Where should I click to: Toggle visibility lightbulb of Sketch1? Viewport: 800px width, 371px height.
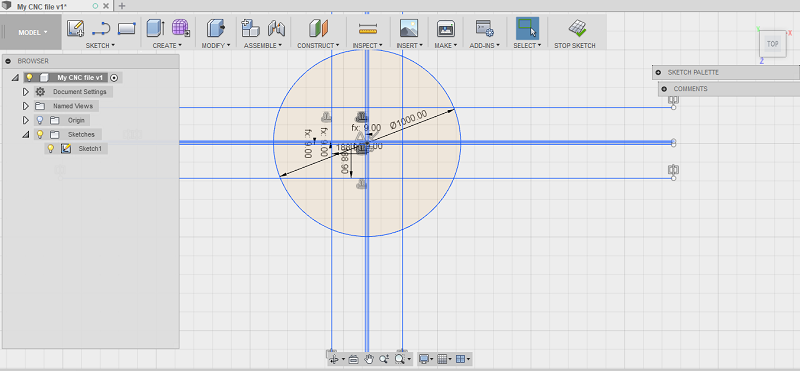(51, 149)
